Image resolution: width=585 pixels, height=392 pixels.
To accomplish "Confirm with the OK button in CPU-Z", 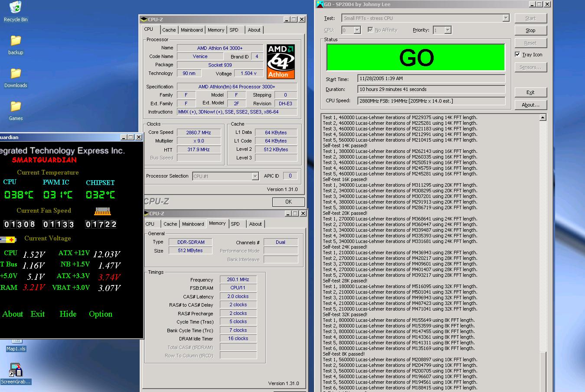I will tap(288, 202).
